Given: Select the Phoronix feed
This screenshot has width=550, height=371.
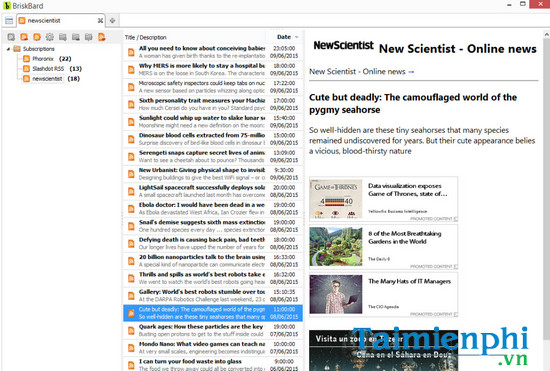Looking at the screenshot, I should (x=47, y=59).
